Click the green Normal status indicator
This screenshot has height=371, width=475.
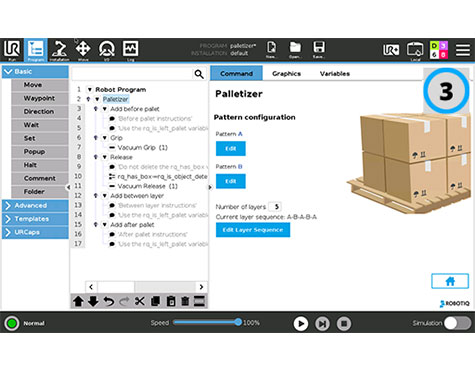tap(12, 323)
